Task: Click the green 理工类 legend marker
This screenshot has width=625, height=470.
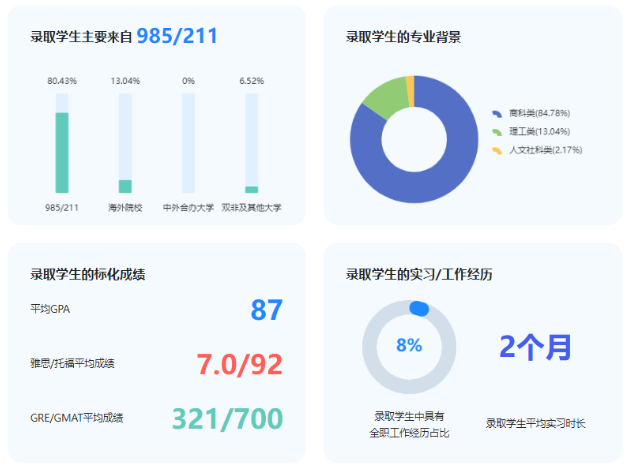Action: coord(497,132)
